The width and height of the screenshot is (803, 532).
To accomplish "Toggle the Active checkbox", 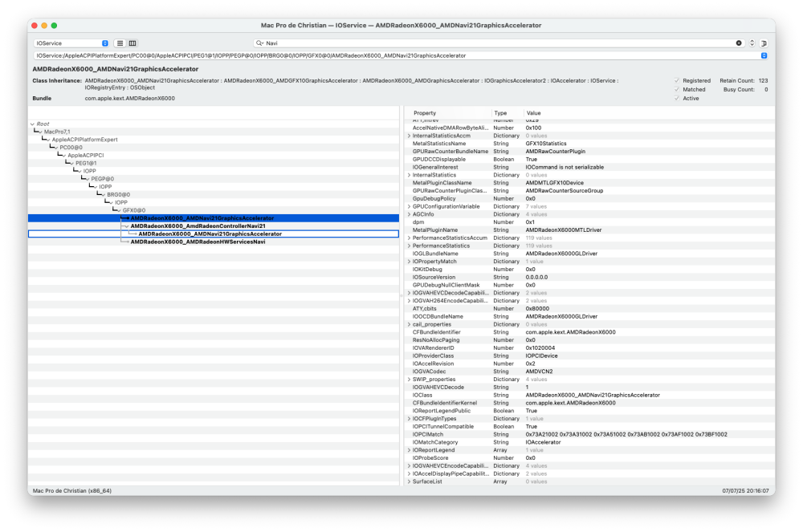I will point(676,98).
